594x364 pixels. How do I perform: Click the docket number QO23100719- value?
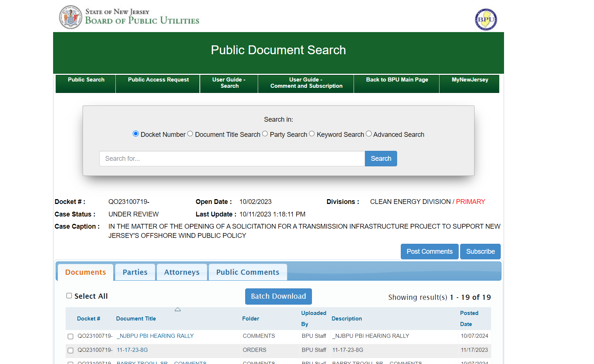[x=129, y=202]
